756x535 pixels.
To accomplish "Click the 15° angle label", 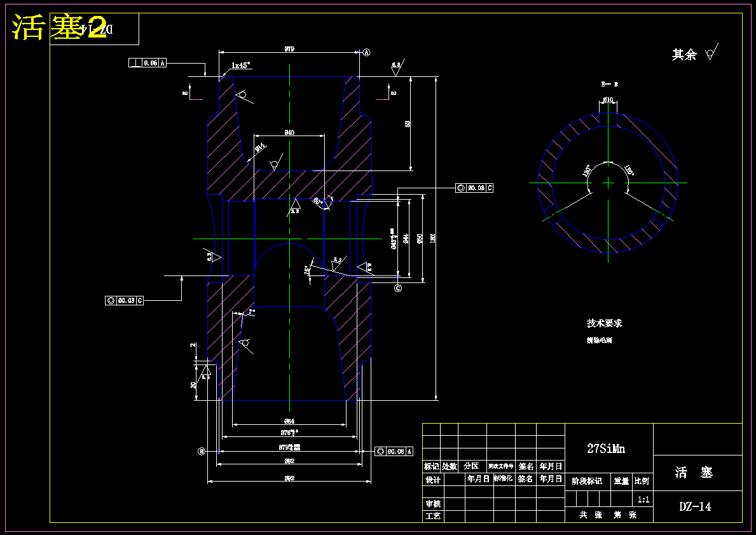I will tap(307, 270).
